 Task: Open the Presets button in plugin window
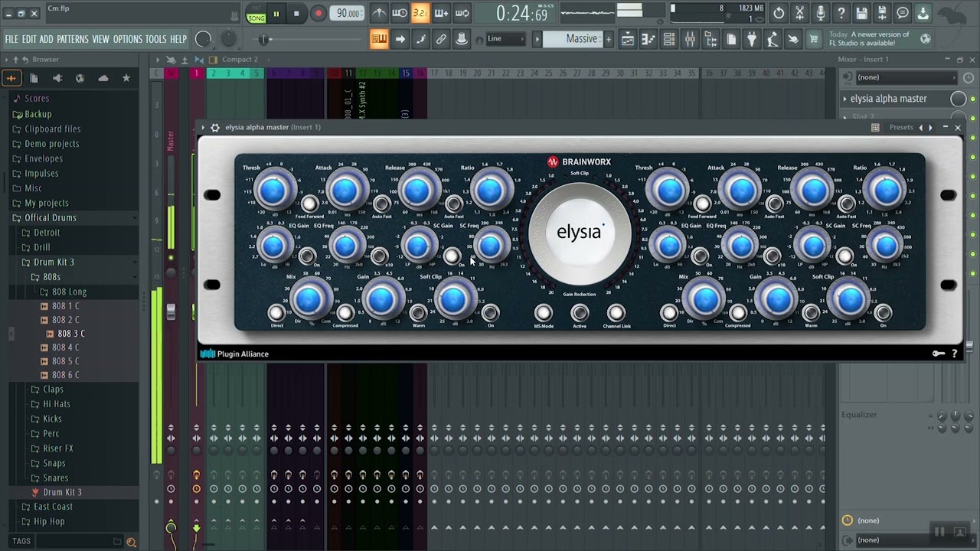point(901,127)
